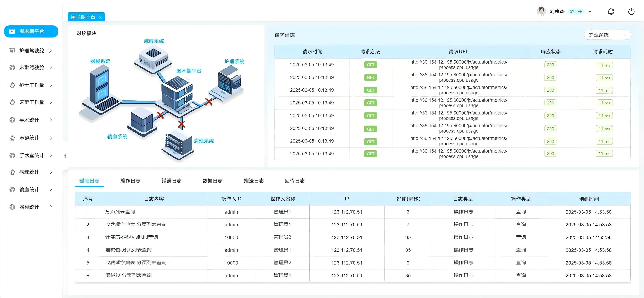Close the 围术期平台 page tab
The width and height of the screenshot is (644, 298).
point(100,17)
